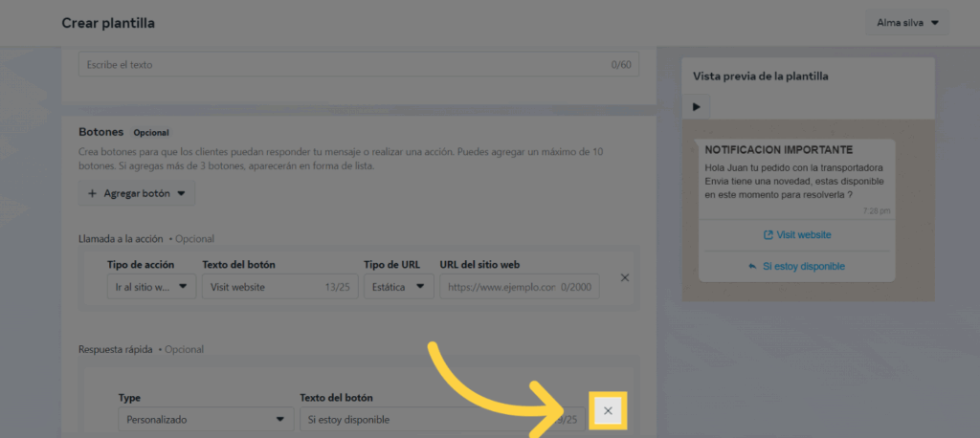
Task: Expand the Type 'Personalizado' dropdown
Action: (x=205, y=420)
